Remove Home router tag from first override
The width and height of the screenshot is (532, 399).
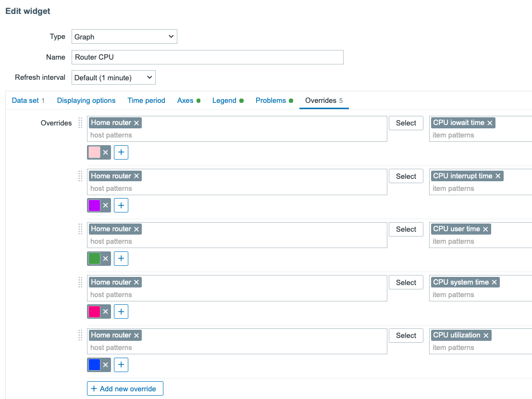tap(136, 123)
